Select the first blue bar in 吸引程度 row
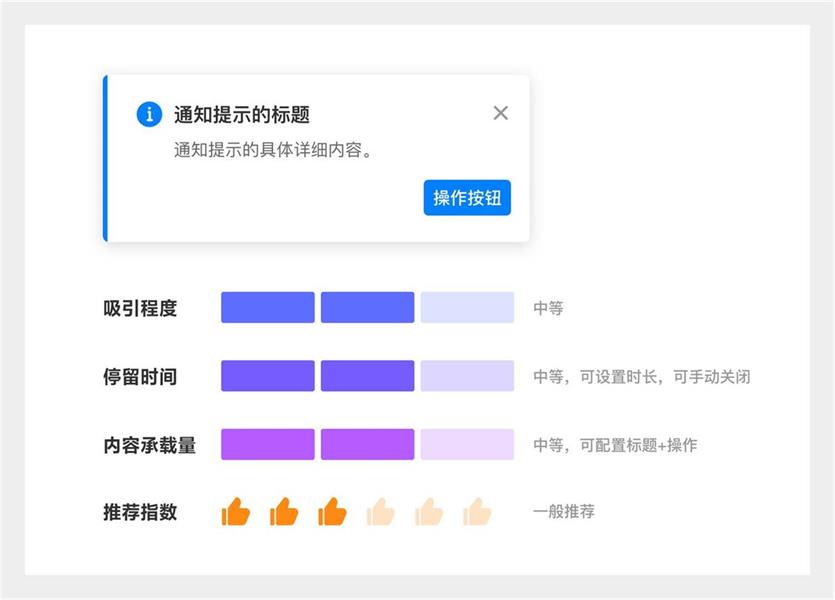This screenshot has width=835, height=600. coord(267,308)
